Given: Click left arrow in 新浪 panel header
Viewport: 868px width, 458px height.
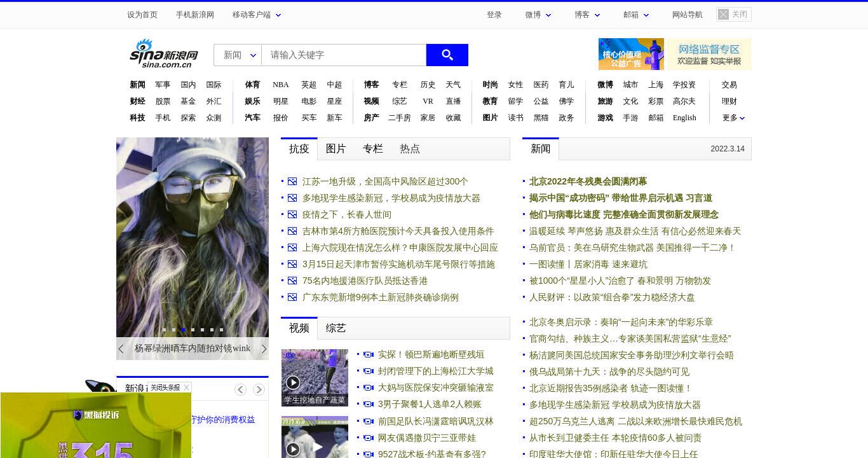Looking at the screenshot, I should [240, 389].
